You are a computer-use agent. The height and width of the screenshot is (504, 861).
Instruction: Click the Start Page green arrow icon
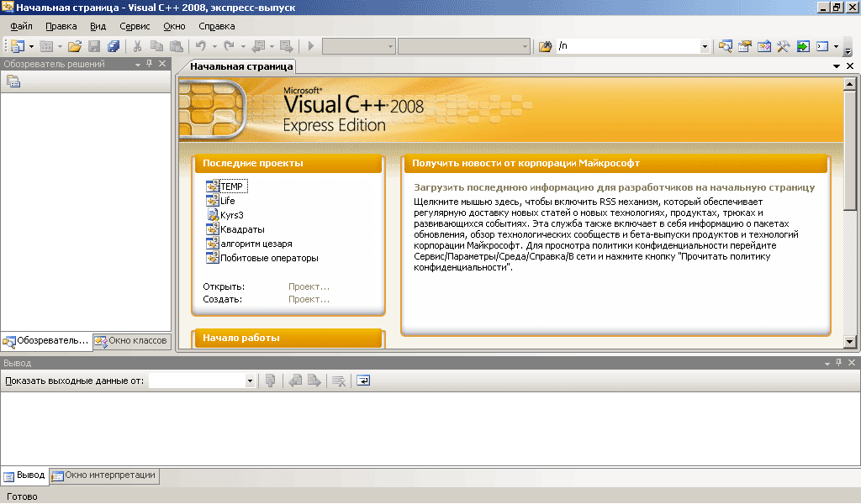pyautogui.click(x=803, y=46)
